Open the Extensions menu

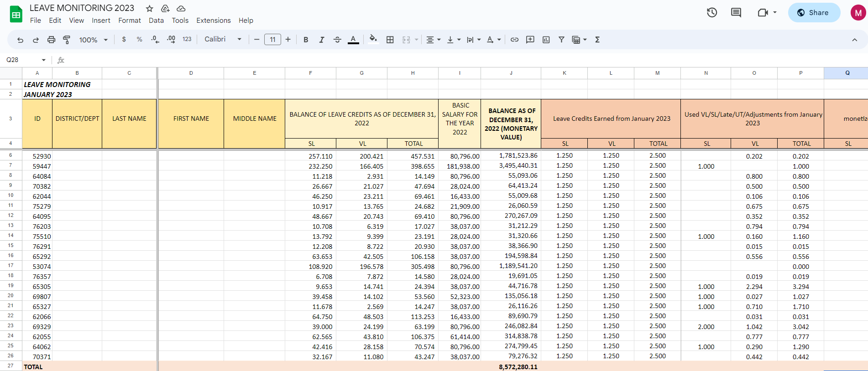point(213,21)
